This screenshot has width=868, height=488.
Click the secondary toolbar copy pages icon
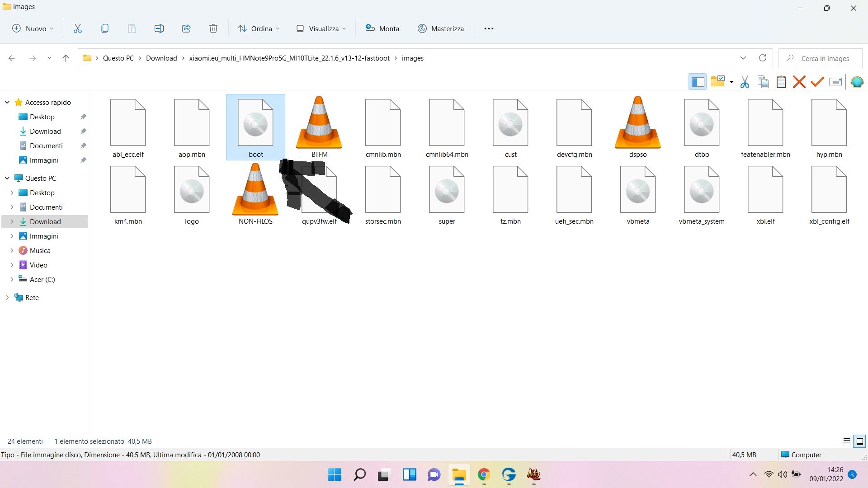click(x=763, y=82)
